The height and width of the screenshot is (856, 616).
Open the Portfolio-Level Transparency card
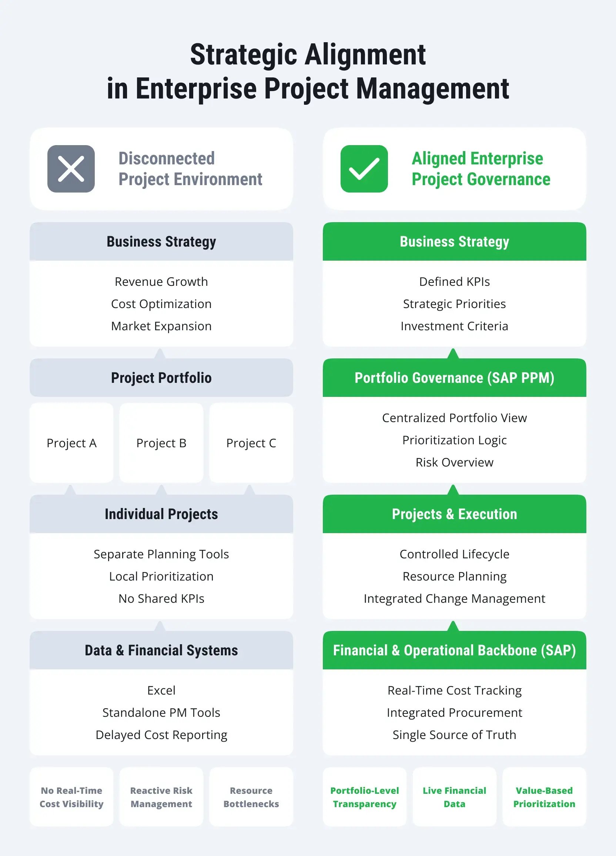pyautogui.click(x=364, y=797)
